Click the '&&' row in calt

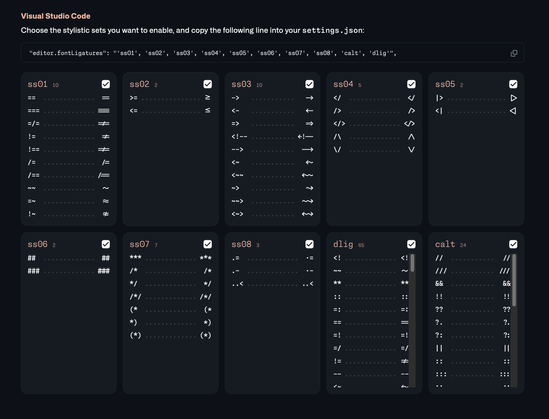pyautogui.click(x=473, y=284)
